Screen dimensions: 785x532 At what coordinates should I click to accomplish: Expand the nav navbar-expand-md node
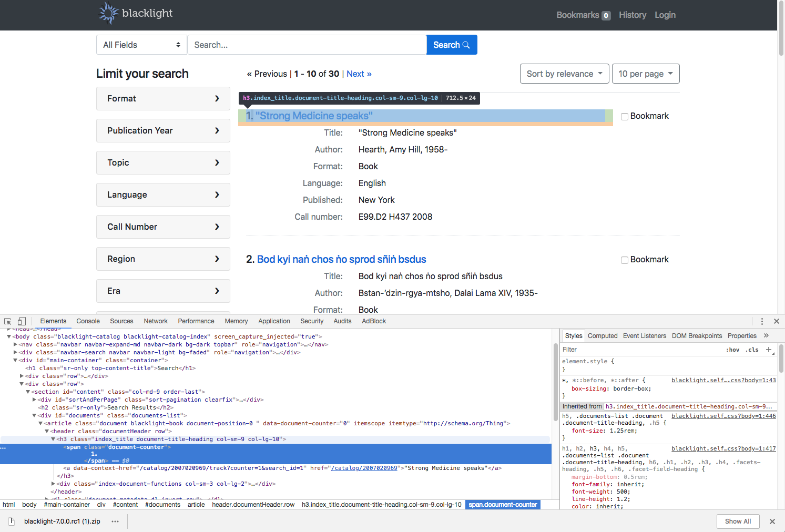point(15,344)
